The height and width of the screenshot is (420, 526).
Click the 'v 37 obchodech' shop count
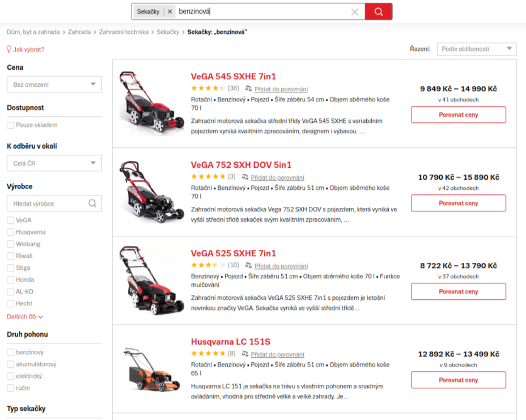coord(458,276)
